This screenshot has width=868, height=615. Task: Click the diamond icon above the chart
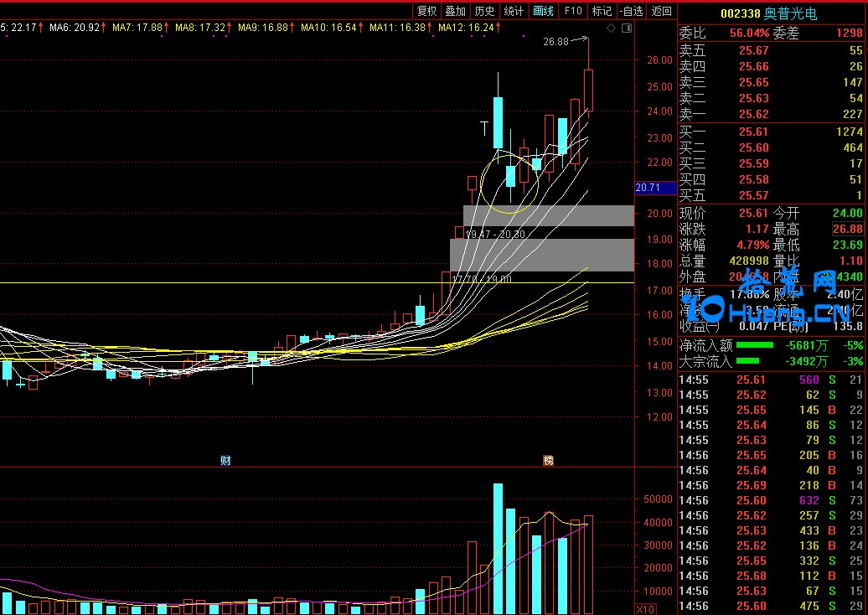tap(611, 28)
